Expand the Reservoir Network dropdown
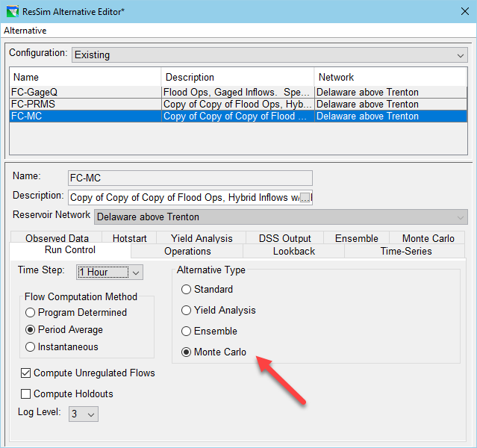477x448 pixels. (460, 217)
